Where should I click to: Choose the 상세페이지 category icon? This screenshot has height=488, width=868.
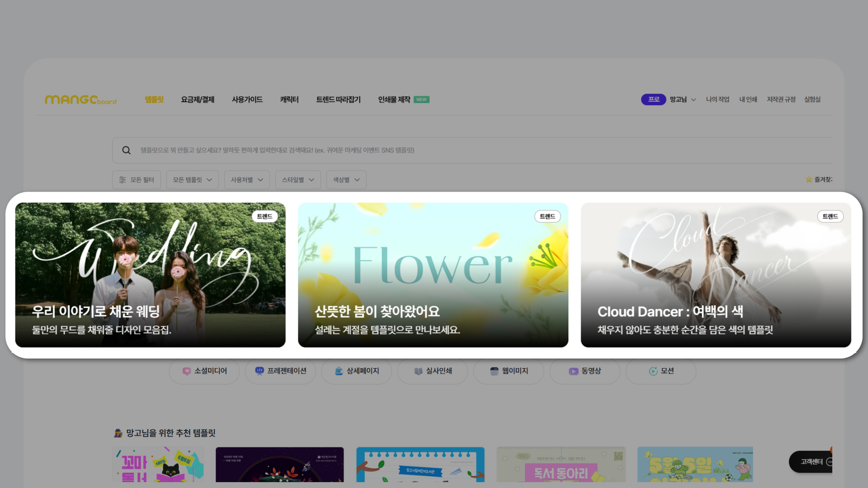tap(339, 371)
